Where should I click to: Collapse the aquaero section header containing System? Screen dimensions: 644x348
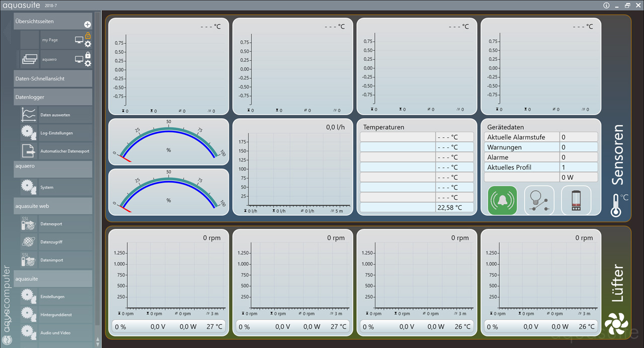pos(53,169)
